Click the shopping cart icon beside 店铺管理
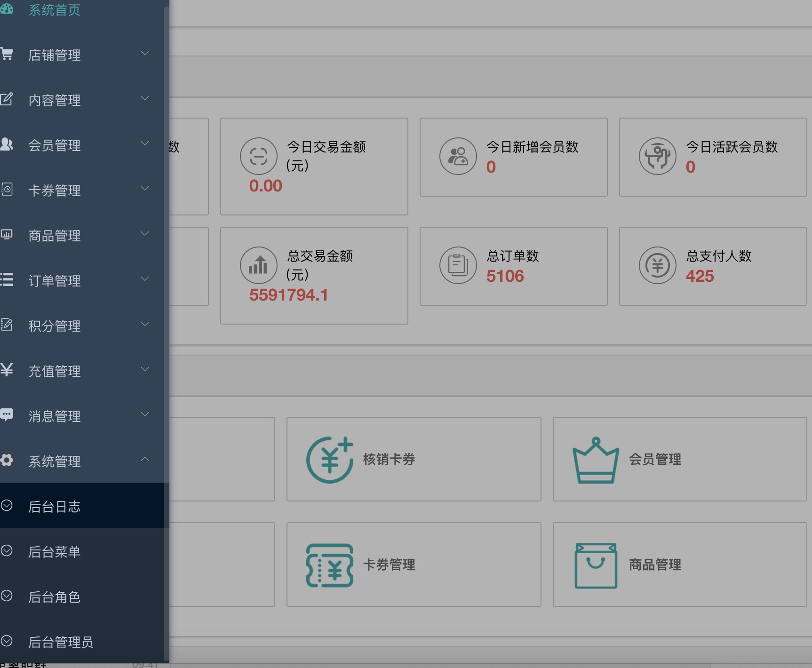Image resolution: width=812 pixels, height=668 pixels. 7,54
